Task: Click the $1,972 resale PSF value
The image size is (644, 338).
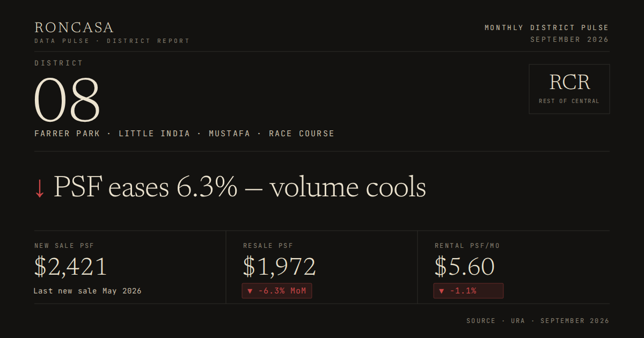Action: click(x=280, y=267)
